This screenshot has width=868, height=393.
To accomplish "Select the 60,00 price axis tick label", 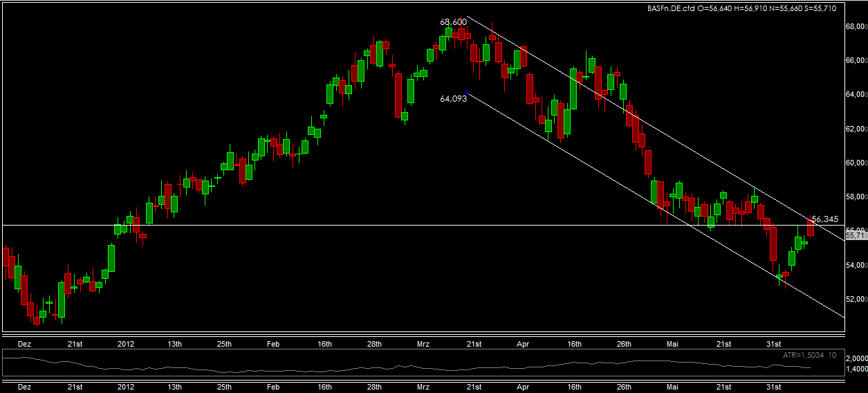I will click(856, 163).
